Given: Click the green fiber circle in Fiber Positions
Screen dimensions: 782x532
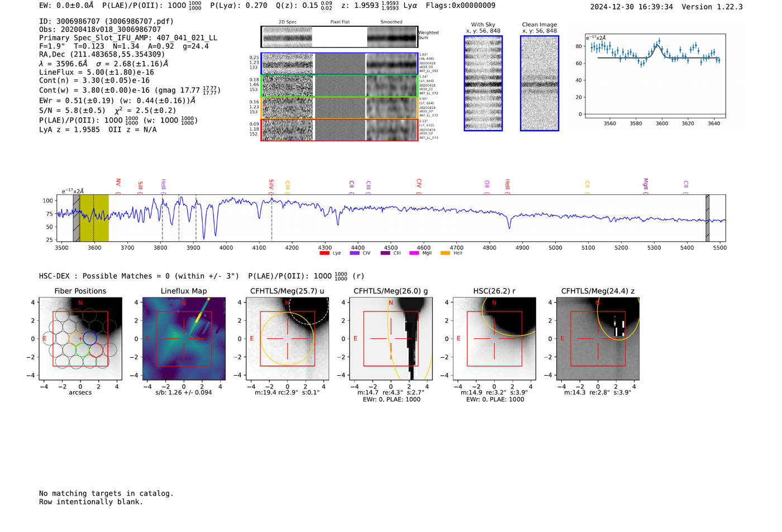Looking at the screenshot, I should [x=83, y=351].
